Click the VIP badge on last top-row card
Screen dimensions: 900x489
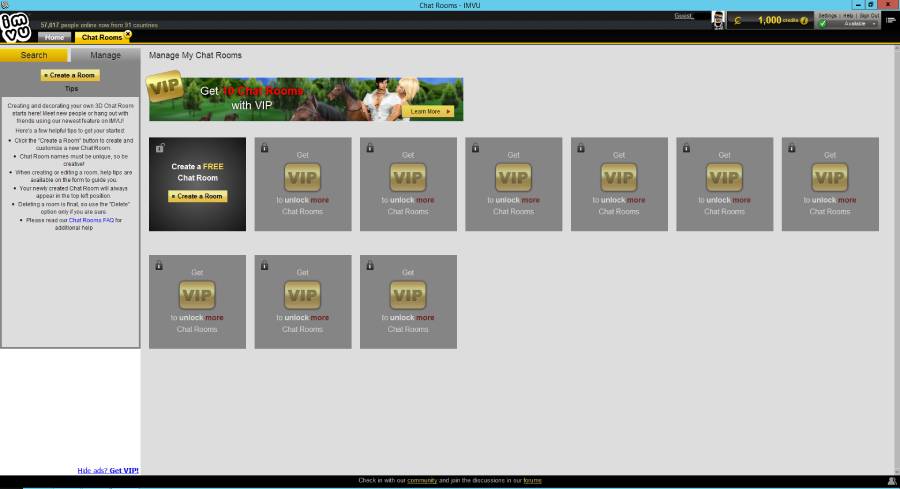pos(829,177)
